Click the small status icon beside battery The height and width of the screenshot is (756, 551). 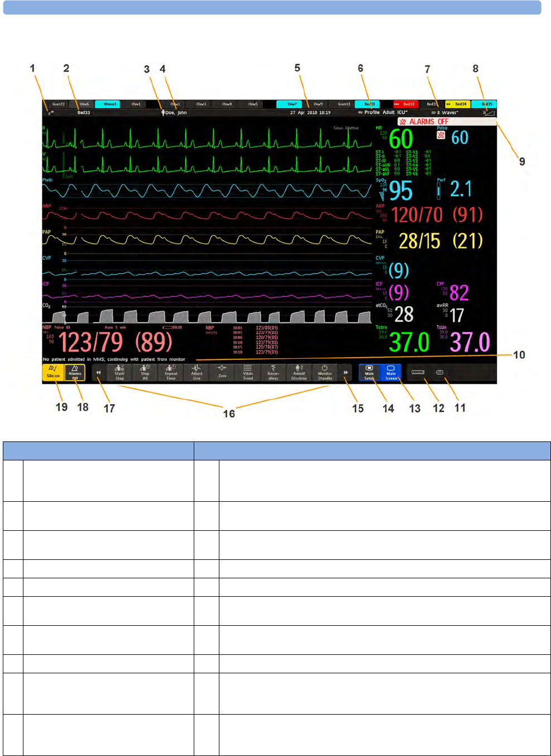pos(440,372)
